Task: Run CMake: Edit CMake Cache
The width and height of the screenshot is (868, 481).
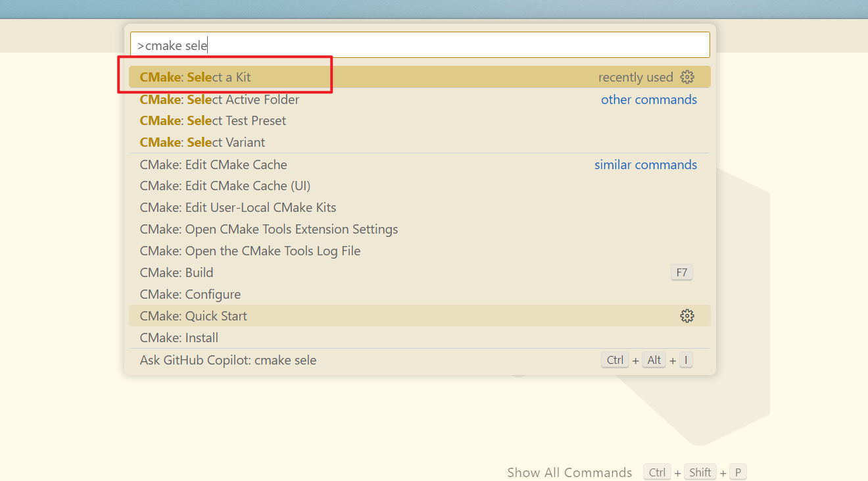Action: (x=420, y=165)
